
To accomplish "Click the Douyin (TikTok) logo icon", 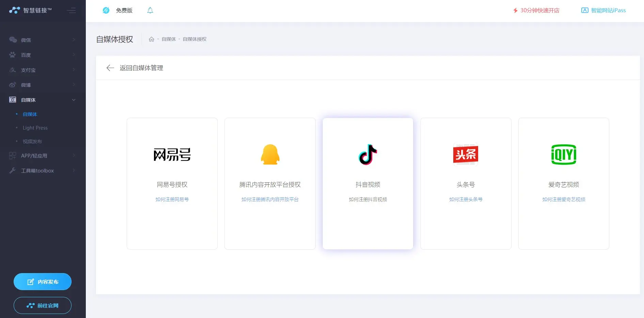I will click(x=368, y=155).
